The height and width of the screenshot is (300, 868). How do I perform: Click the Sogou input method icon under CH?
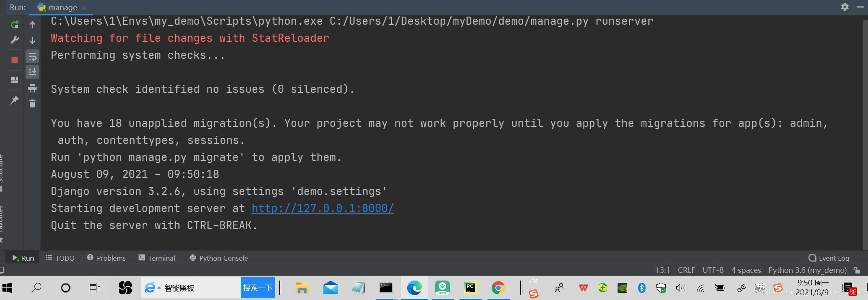pyautogui.click(x=534, y=294)
